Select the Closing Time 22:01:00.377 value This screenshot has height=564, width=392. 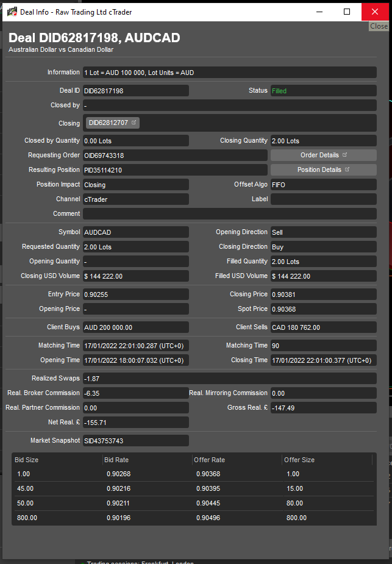point(323,360)
